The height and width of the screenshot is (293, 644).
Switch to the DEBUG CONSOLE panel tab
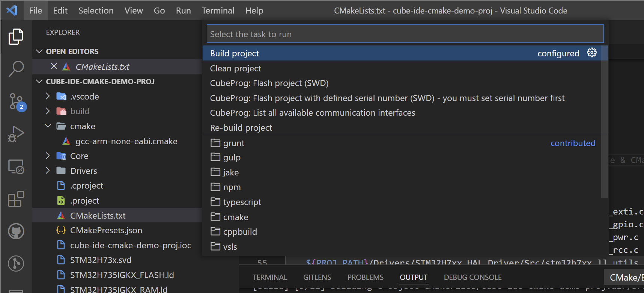coord(473,277)
